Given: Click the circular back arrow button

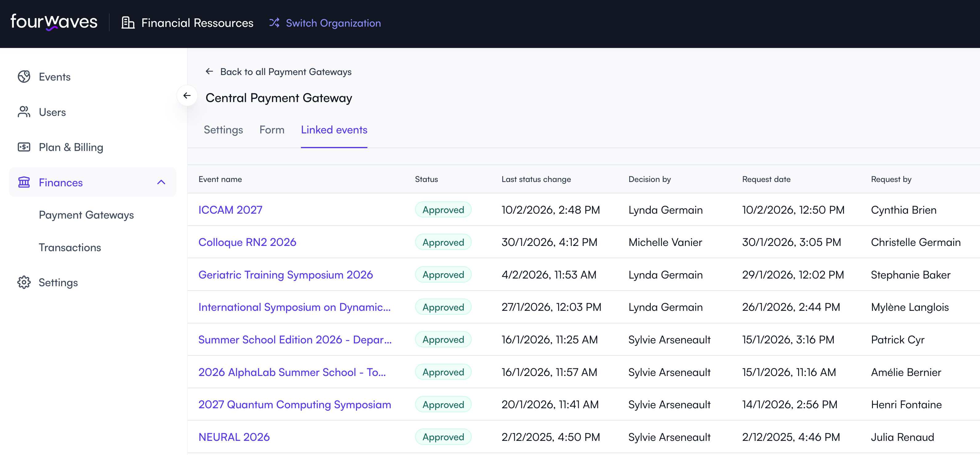Looking at the screenshot, I should [x=187, y=96].
